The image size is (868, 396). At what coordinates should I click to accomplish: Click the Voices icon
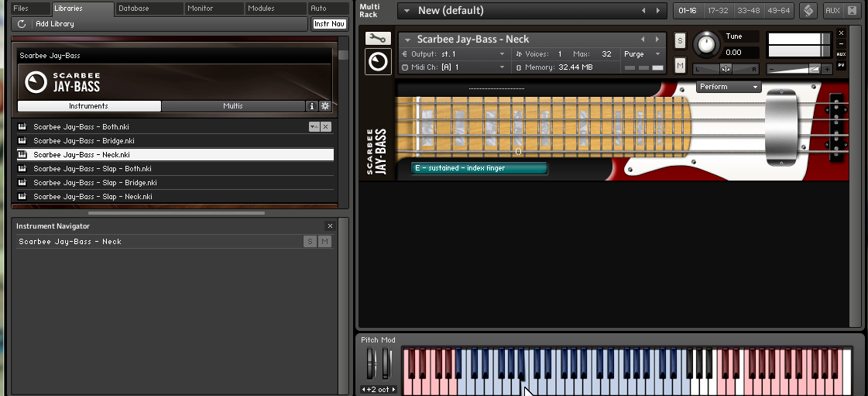pyautogui.click(x=519, y=54)
